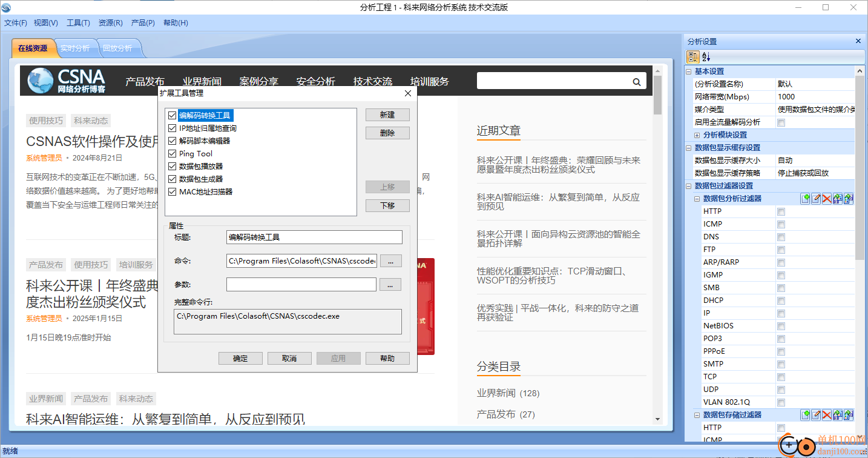Confirm dialog with 确定
Image resolution: width=868 pixels, height=458 pixels.
tap(240, 359)
